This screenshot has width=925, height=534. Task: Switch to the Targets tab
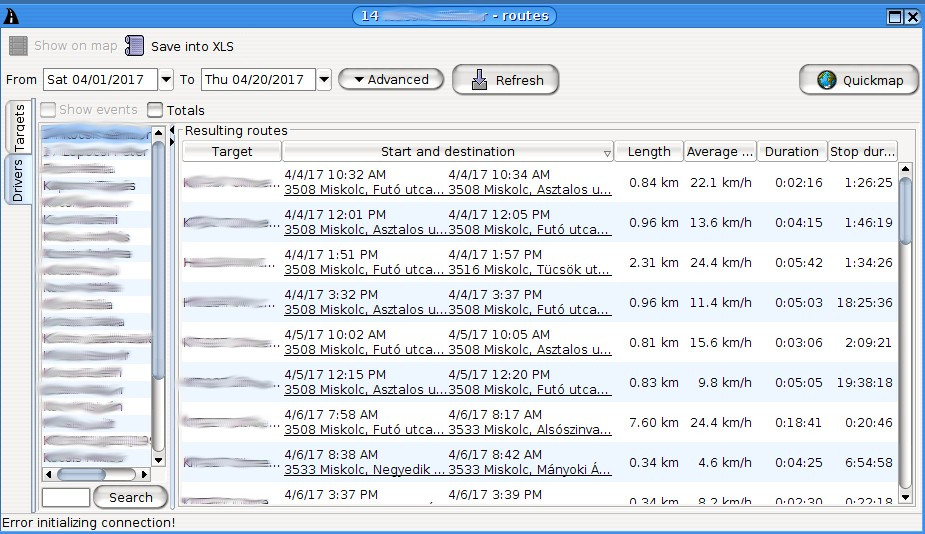[19, 127]
